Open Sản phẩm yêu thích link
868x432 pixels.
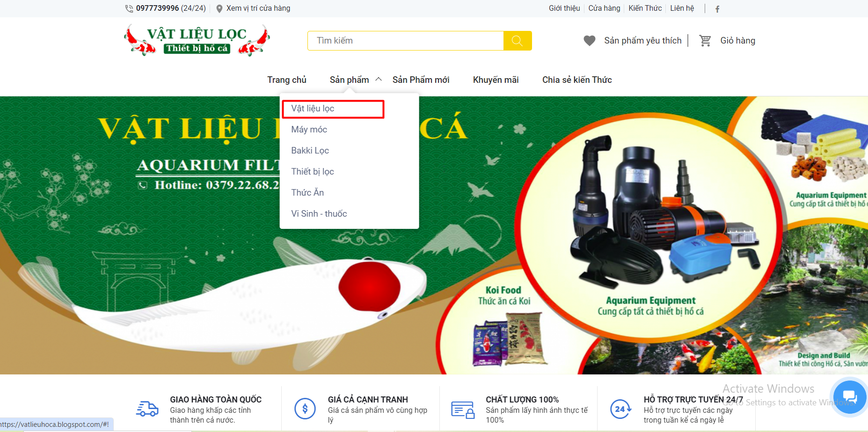point(642,41)
